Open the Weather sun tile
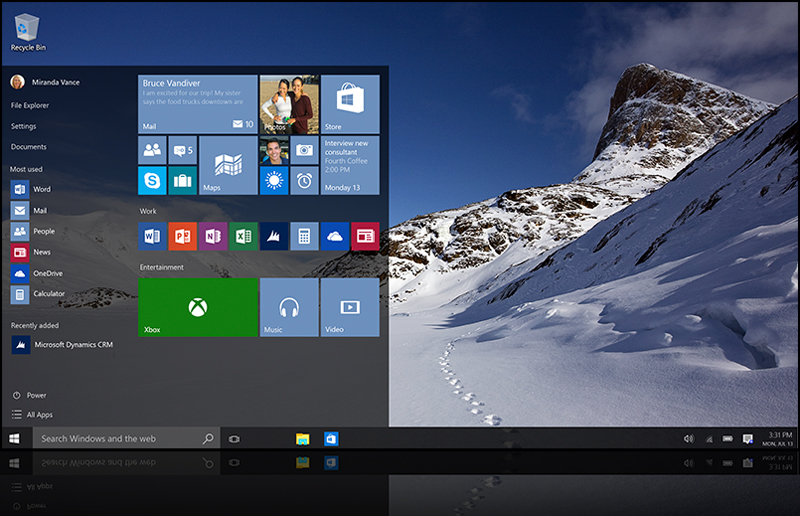Image resolution: width=800 pixels, height=516 pixels. (274, 181)
